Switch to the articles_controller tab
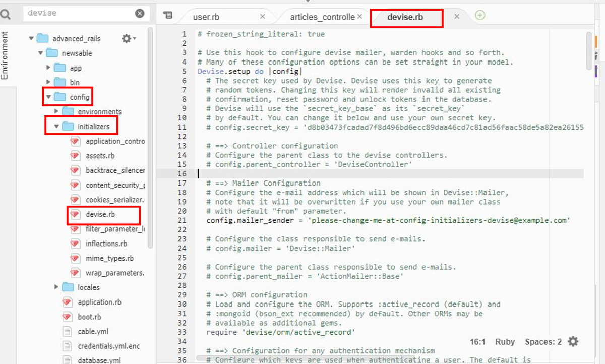The height and width of the screenshot is (364, 605). (x=323, y=17)
